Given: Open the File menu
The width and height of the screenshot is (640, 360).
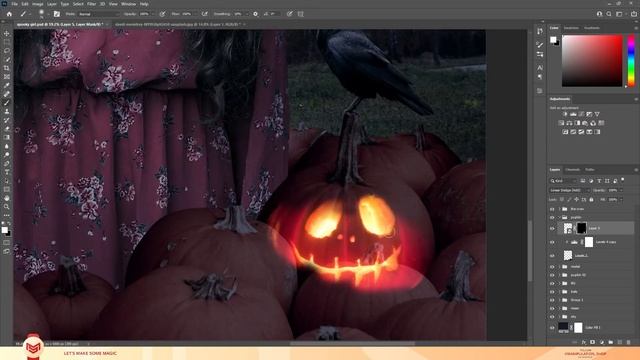Looking at the screenshot, I should [x=14, y=4].
